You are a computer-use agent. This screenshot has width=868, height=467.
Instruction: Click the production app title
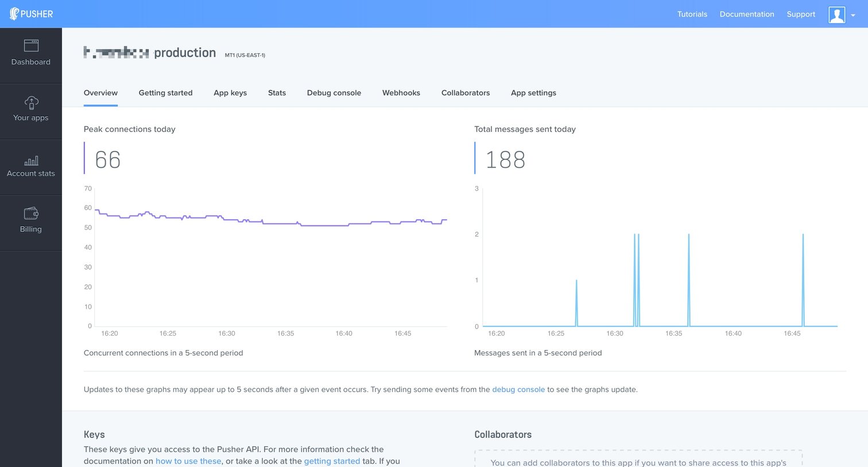tap(185, 53)
